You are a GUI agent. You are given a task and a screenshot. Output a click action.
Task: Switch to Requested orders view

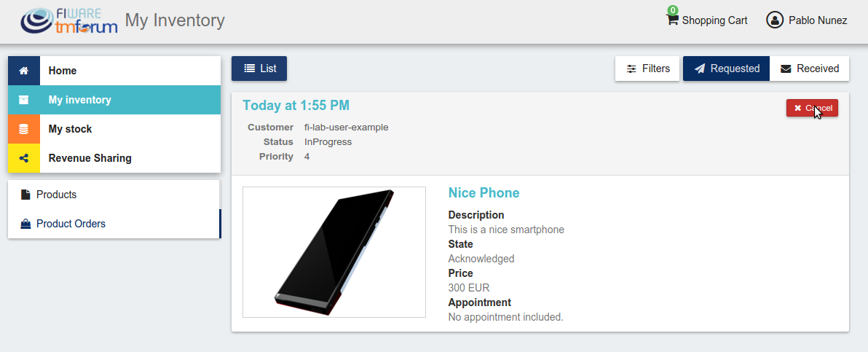click(726, 69)
